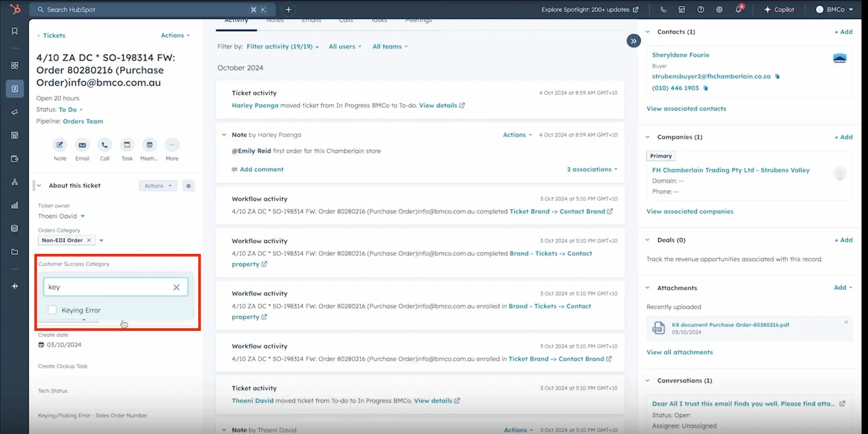The height and width of the screenshot is (434, 868).
Task: Click the Note icon under ticket title
Action: coord(60,145)
